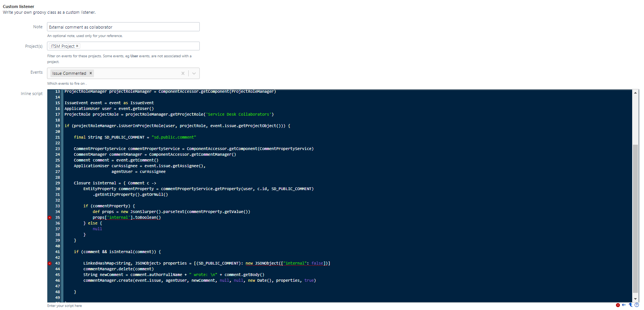Screen dimensions: 644x310
Task: Open the script help question mark icon
Action: [x=636, y=305]
